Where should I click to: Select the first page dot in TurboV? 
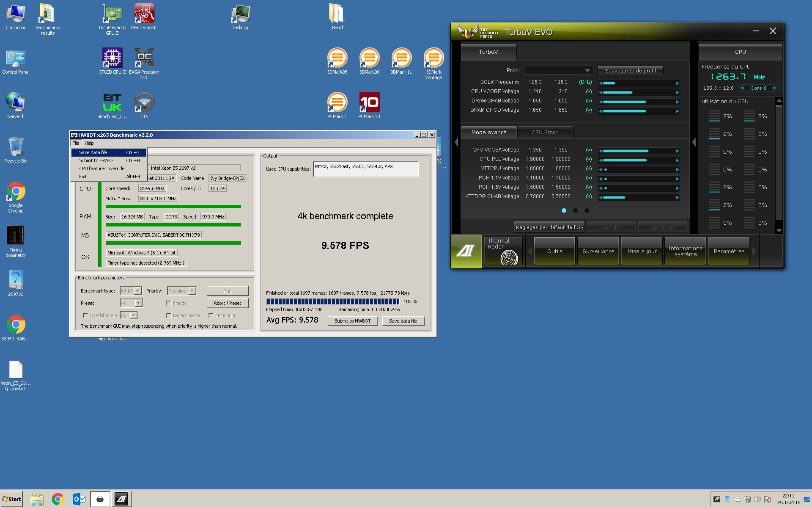click(564, 210)
